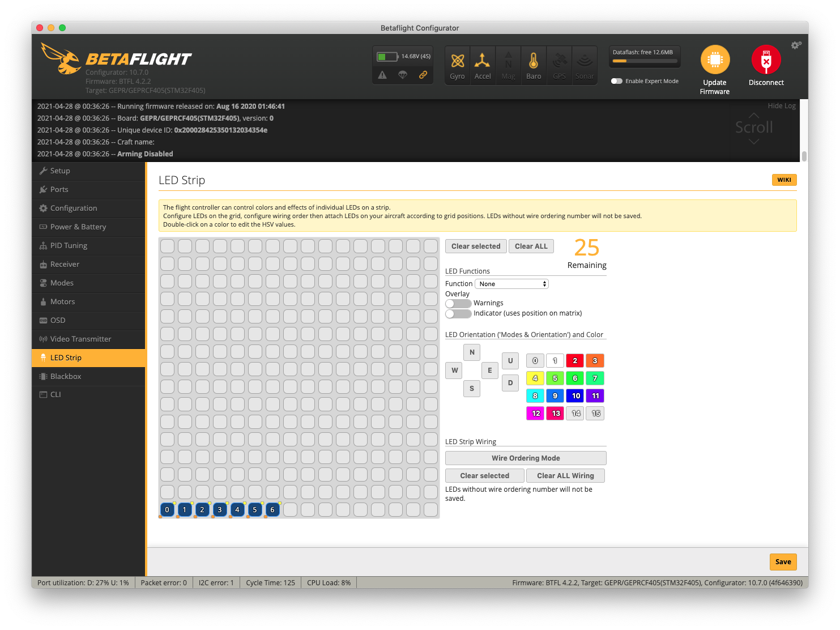Click the Blackbox tab icon
The image size is (840, 630).
[43, 376]
